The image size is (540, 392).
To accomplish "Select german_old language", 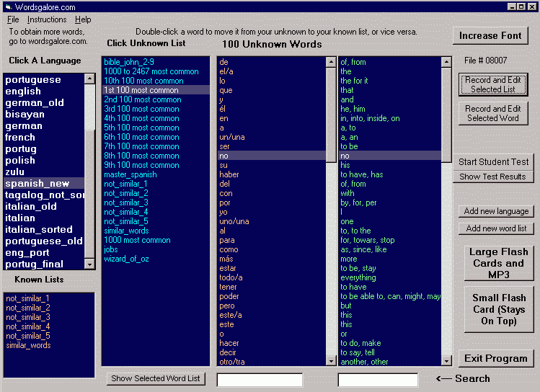I will coord(44,102).
